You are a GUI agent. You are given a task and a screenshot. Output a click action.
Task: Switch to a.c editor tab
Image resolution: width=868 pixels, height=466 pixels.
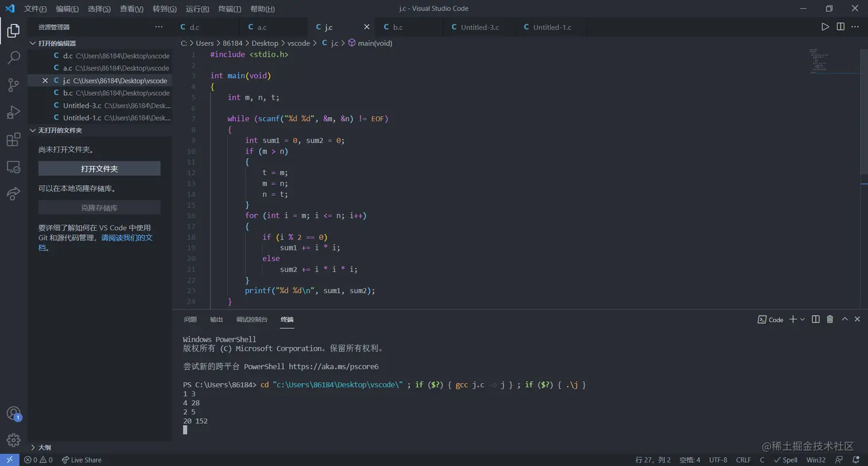point(273,27)
